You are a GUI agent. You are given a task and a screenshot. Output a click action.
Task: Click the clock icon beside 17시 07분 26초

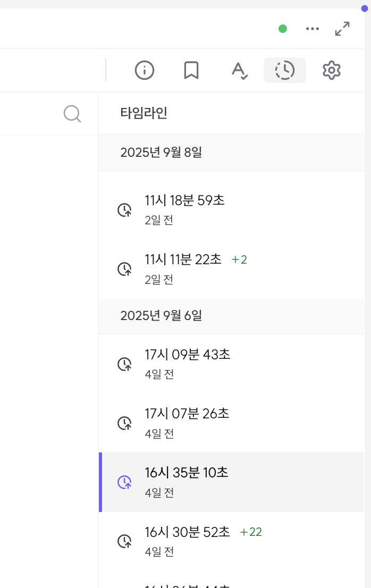pos(124,423)
